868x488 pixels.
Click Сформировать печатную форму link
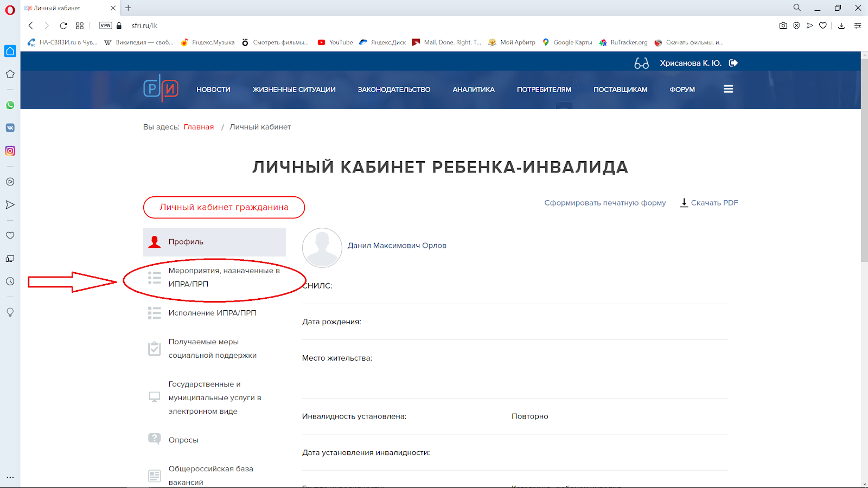click(x=605, y=203)
